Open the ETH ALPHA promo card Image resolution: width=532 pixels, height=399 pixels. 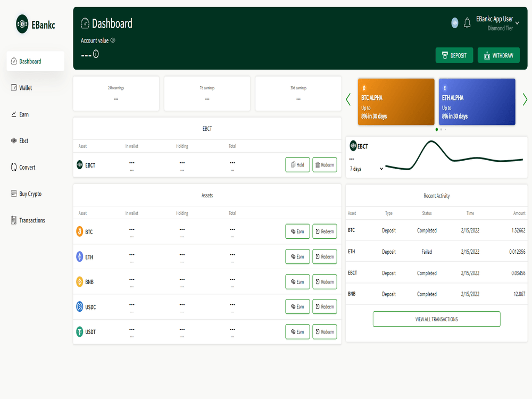[x=477, y=102]
